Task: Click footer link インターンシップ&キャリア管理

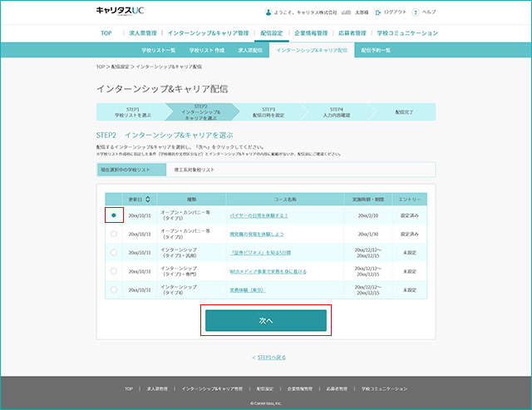Action: click(212, 388)
